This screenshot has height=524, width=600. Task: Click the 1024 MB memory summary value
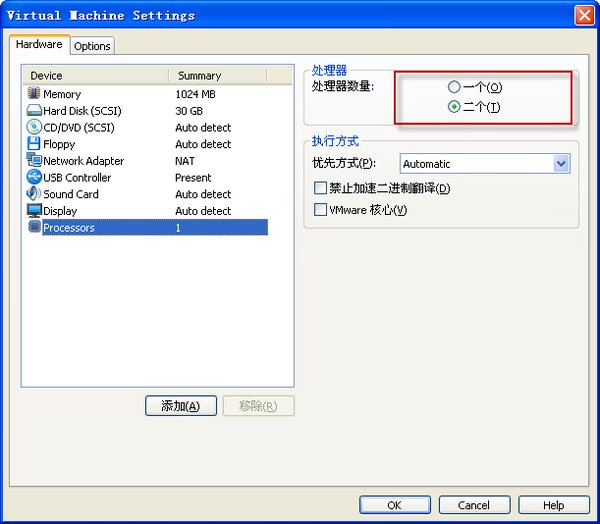(x=195, y=94)
